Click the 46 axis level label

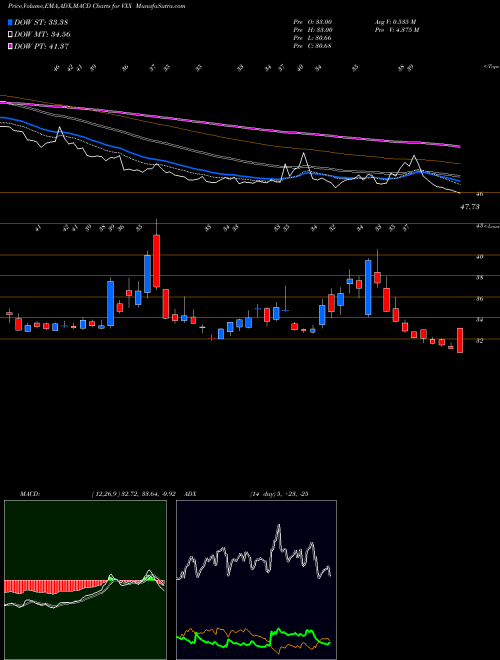[x=480, y=194]
